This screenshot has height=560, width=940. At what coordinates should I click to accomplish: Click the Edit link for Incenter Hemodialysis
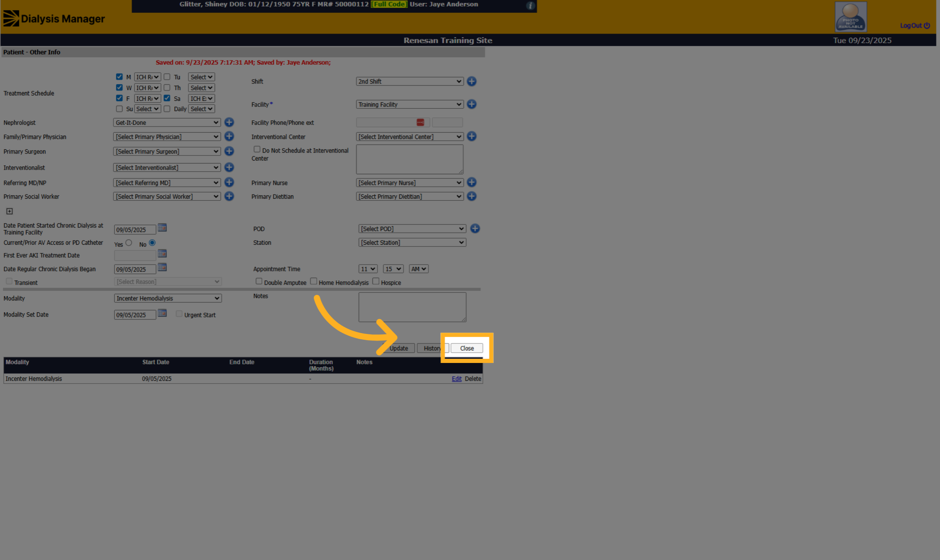(457, 379)
